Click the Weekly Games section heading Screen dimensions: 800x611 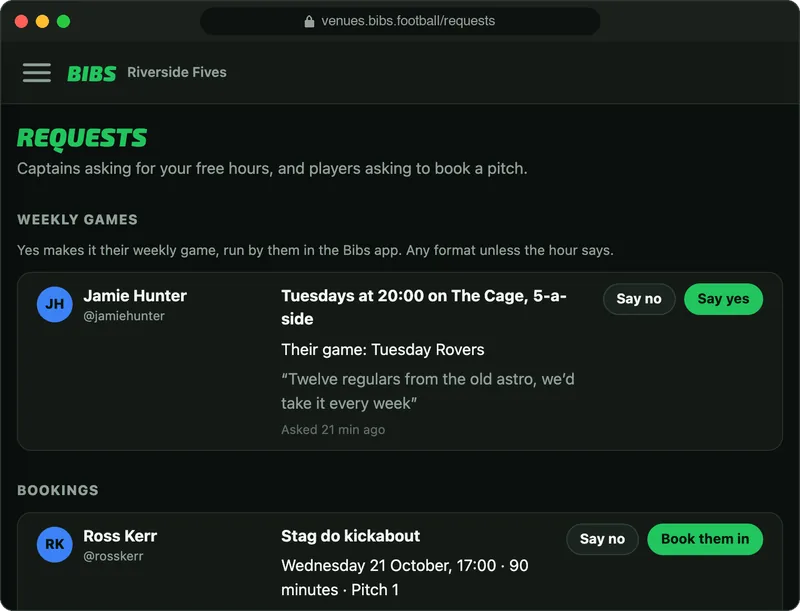(x=78, y=220)
